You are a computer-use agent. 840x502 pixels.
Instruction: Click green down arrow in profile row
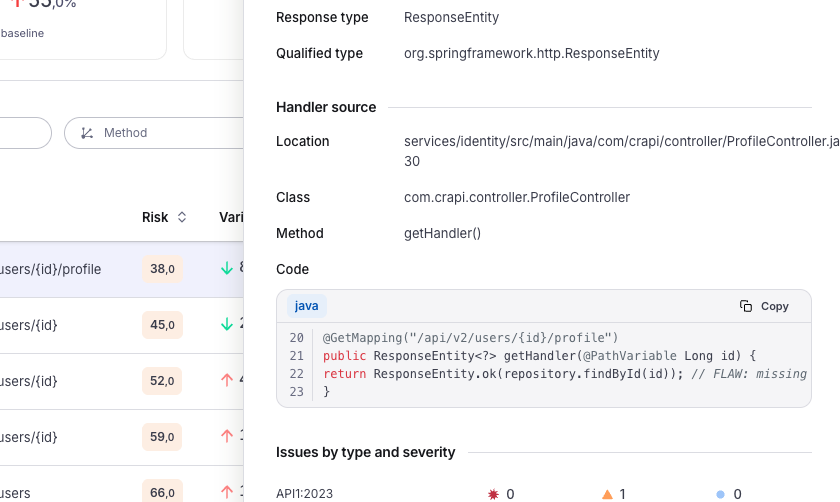point(227,268)
